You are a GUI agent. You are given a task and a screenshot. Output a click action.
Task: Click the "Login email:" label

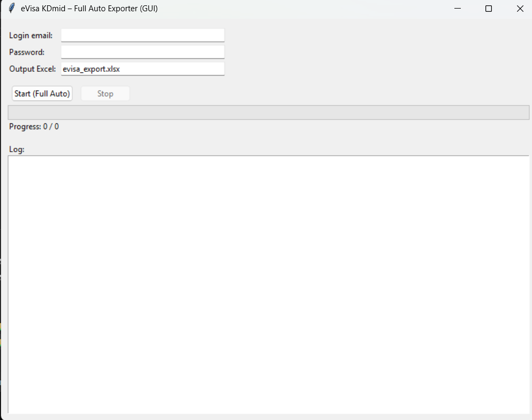coord(31,35)
